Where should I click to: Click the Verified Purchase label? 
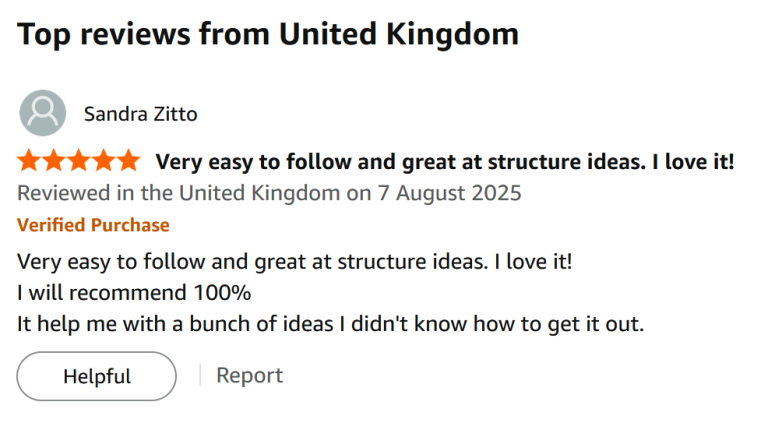pyautogui.click(x=93, y=225)
